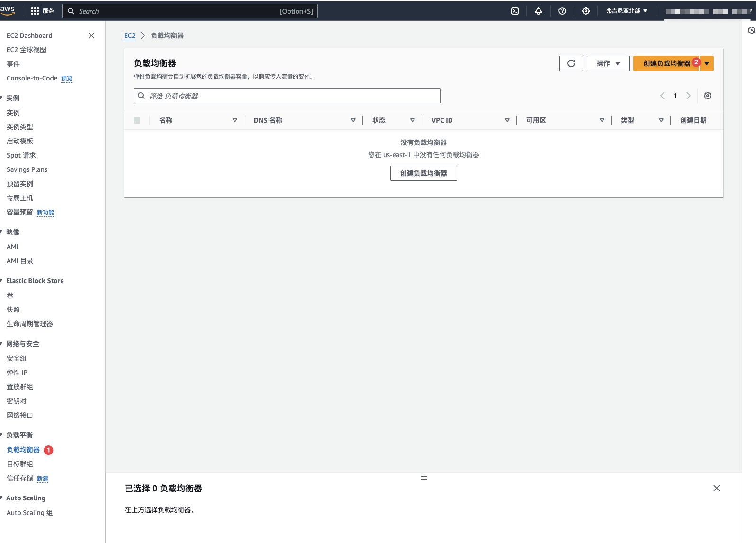Open 快照 in sidebar
The height and width of the screenshot is (543, 756).
[13, 310]
